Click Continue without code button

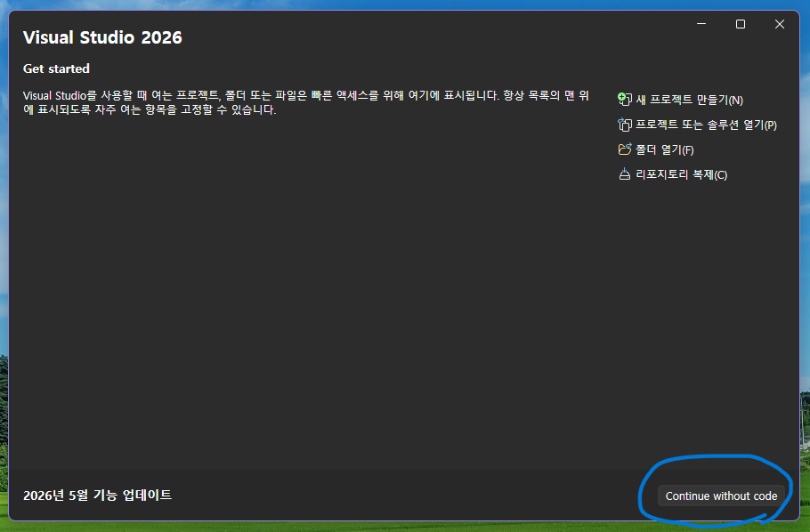721,496
